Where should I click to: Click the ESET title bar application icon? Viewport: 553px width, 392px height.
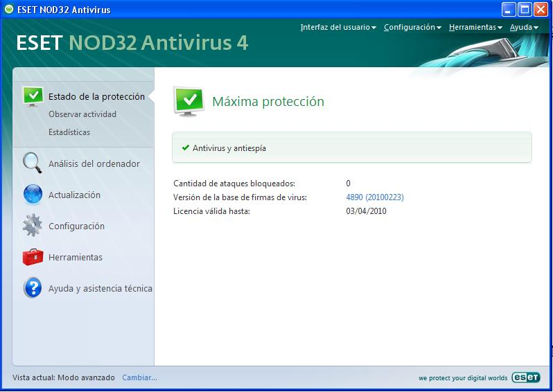click(x=8, y=10)
